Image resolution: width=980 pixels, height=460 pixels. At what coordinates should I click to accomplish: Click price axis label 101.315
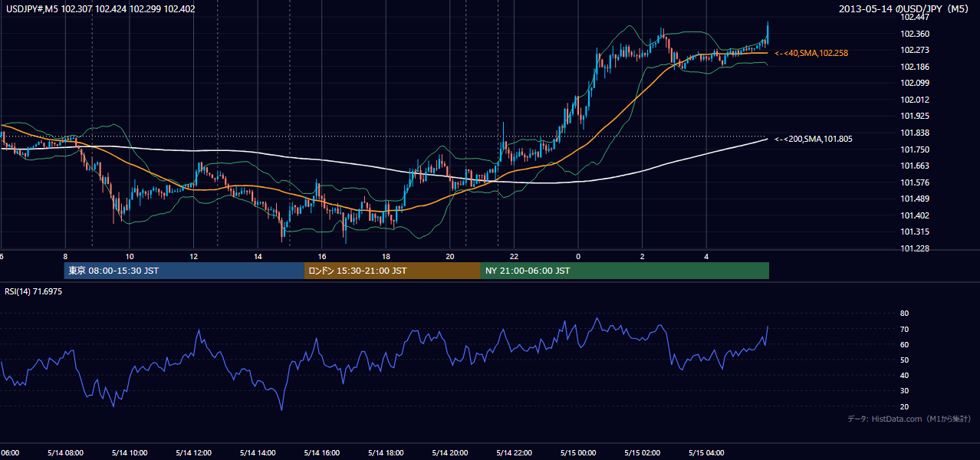pos(915,232)
